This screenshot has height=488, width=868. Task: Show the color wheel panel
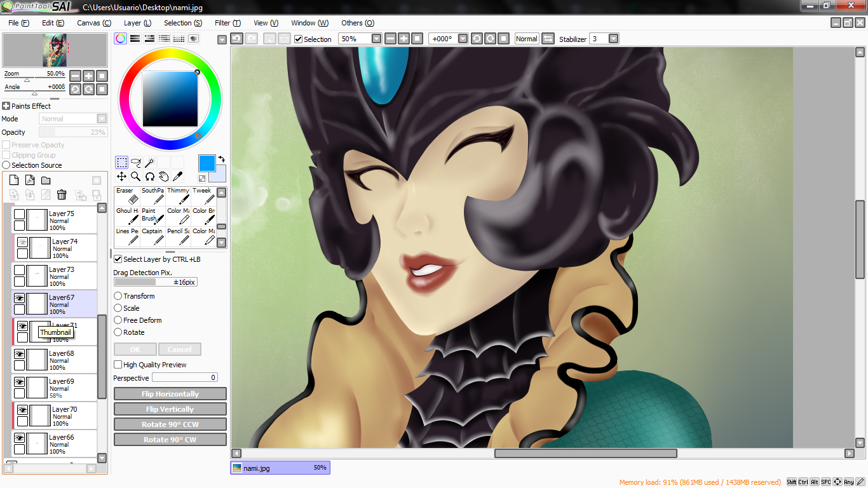pos(120,39)
